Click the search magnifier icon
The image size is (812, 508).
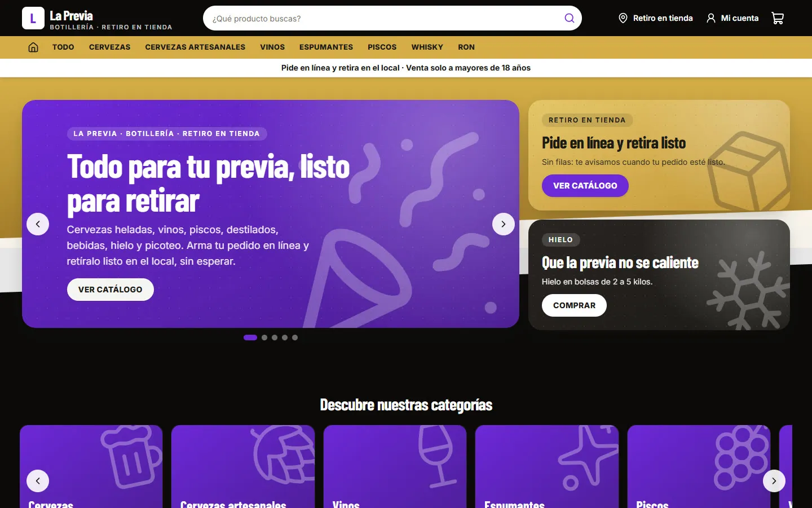tap(570, 18)
